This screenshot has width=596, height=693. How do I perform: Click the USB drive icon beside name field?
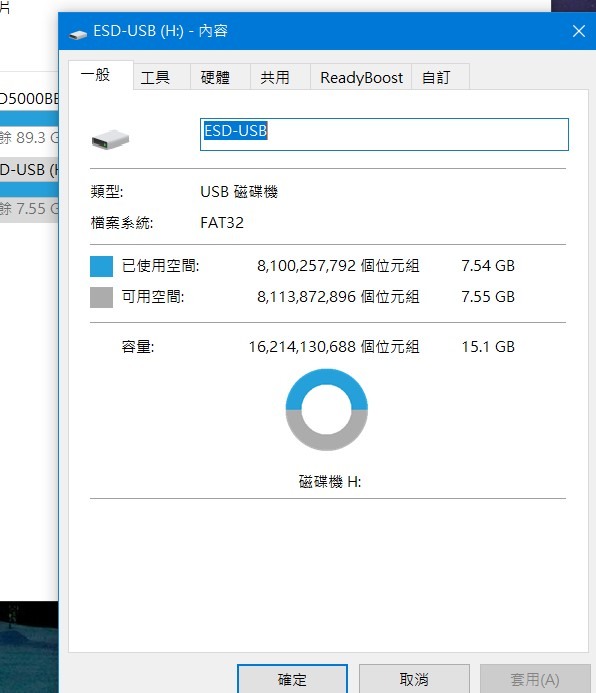[x=110, y=139]
